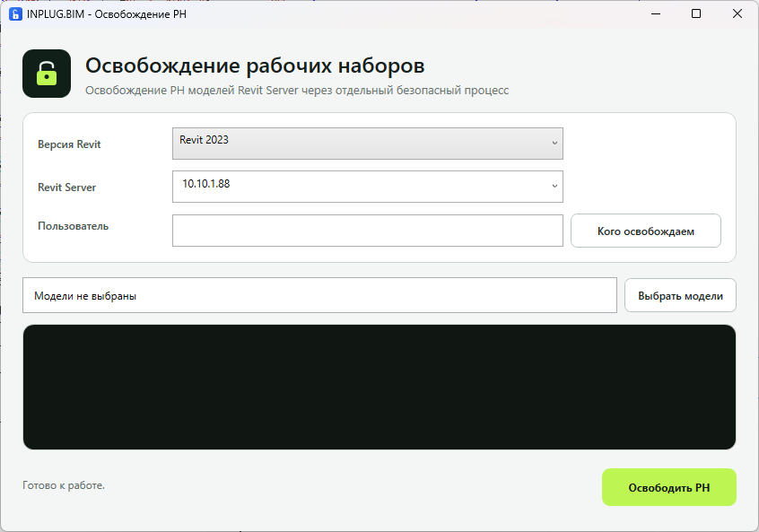This screenshot has height=532, width=759.
Task: Focus the Пользователь input field
Action: 368,231
